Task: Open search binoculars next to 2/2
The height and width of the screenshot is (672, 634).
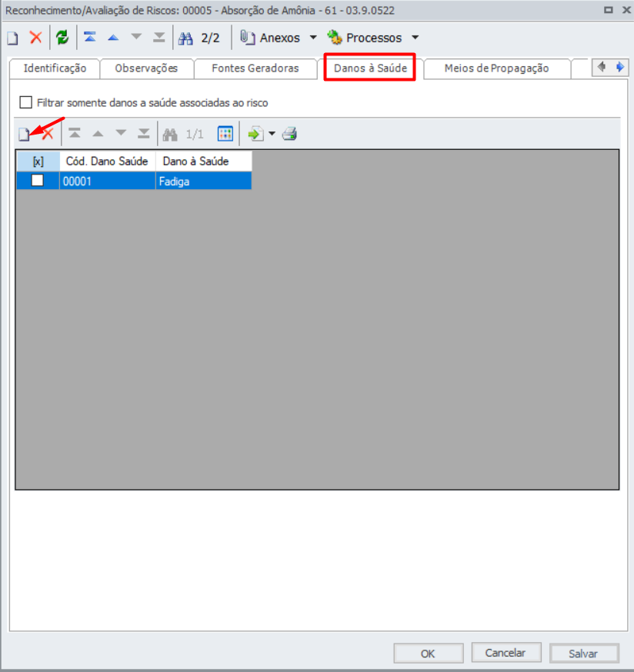Action: pos(185,38)
